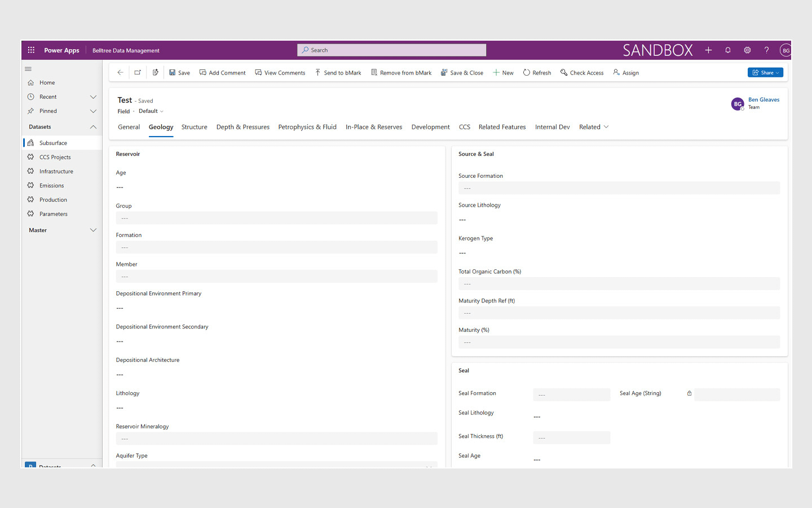Viewport: 812px width, 508px height.
Task: Click the Source Formation input field
Action: [x=619, y=188]
